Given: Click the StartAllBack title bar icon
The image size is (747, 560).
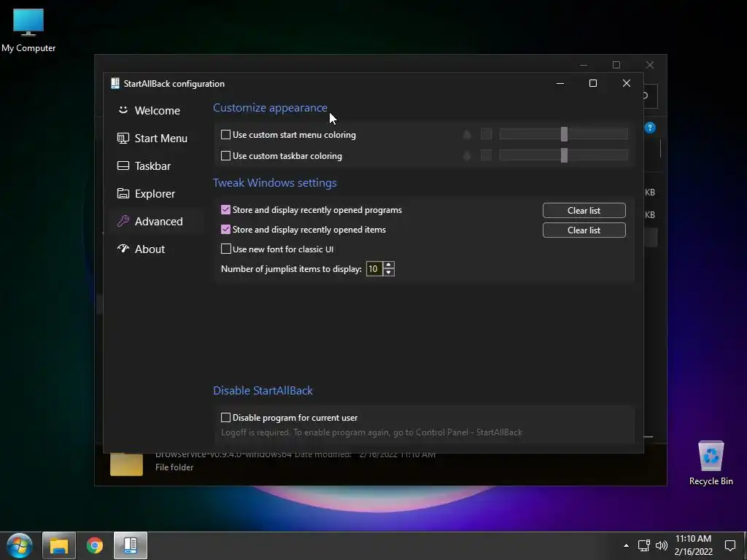Looking at the screenshot, I should tap(115, 83).
